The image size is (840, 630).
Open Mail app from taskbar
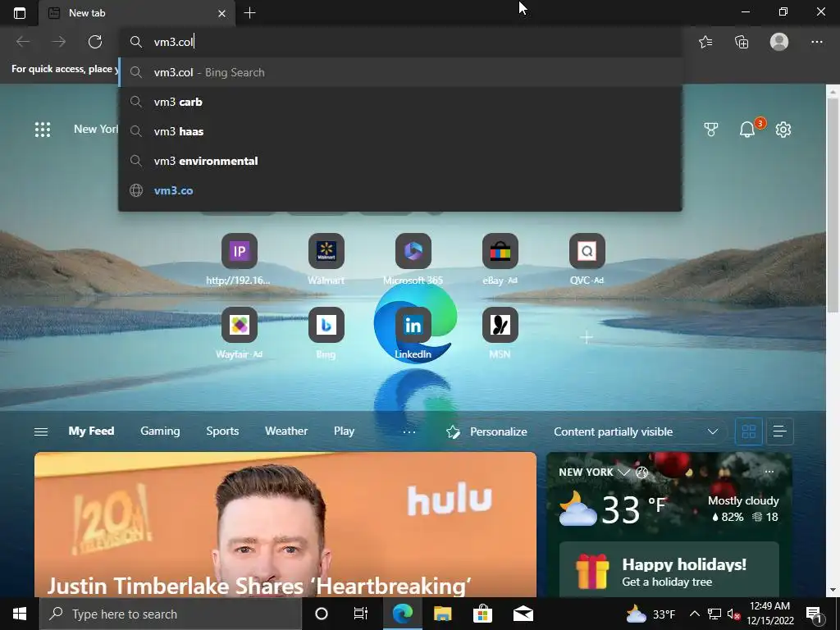[523, 614]
